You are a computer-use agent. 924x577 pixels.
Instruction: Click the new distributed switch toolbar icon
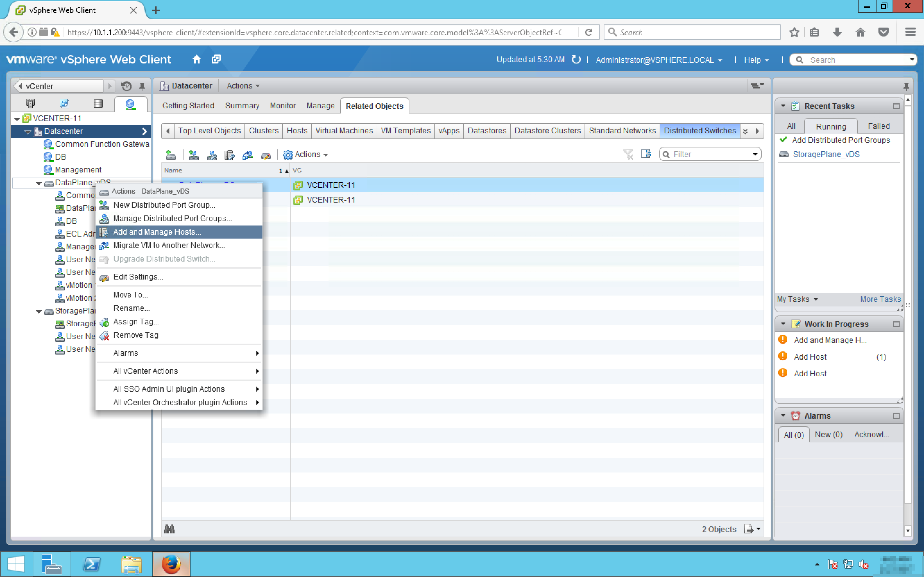click(x=171, y=155)
